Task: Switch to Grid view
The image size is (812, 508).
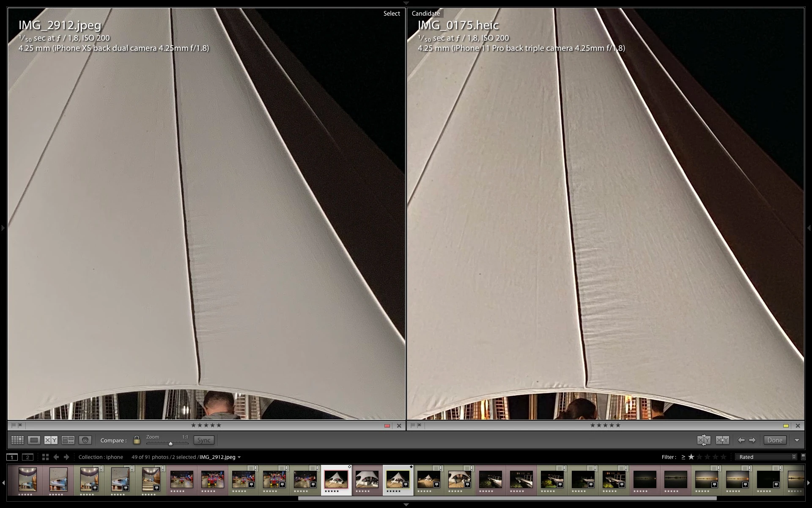Action: [x=17, y=440]
